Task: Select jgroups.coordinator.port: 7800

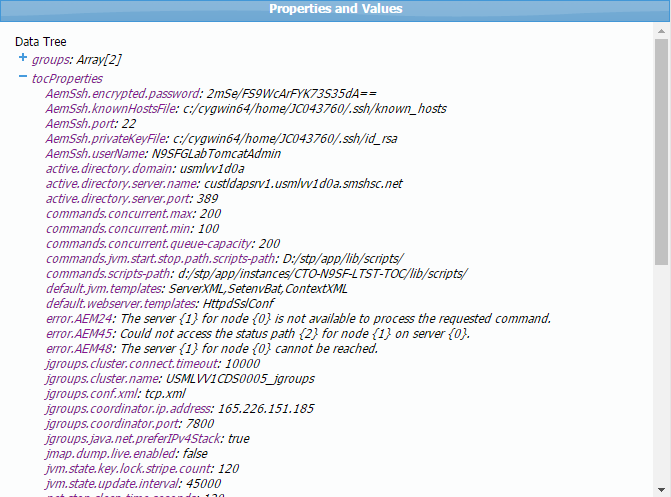Action: (x=130, y=423)
